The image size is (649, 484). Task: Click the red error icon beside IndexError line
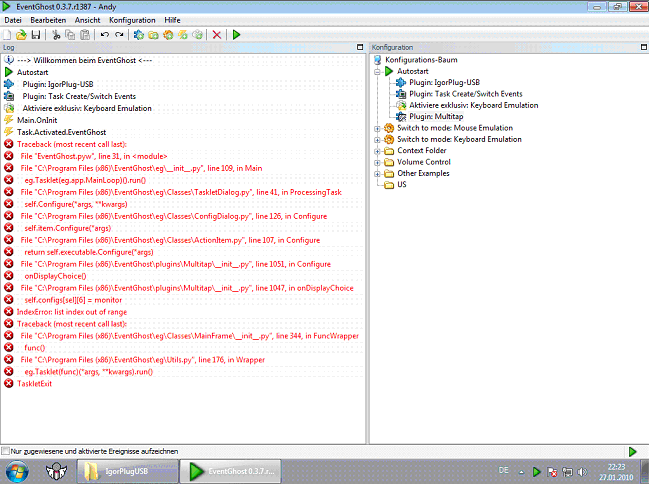(x=9, y=312)
